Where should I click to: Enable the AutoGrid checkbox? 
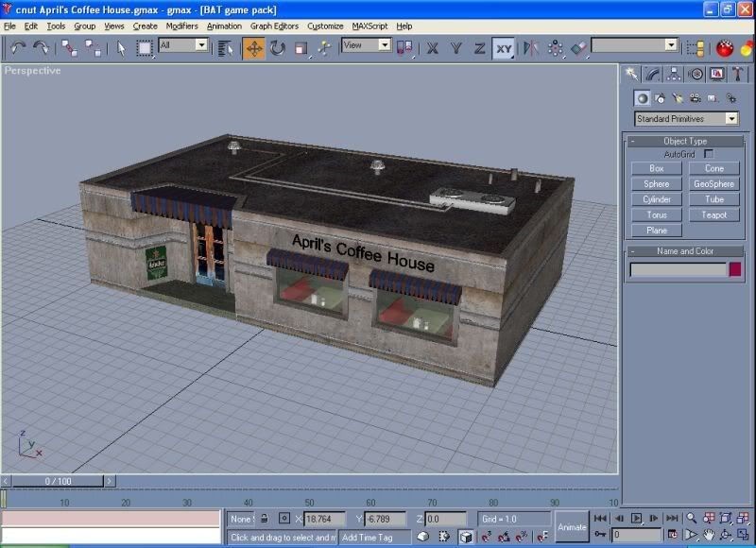point(709,154)
